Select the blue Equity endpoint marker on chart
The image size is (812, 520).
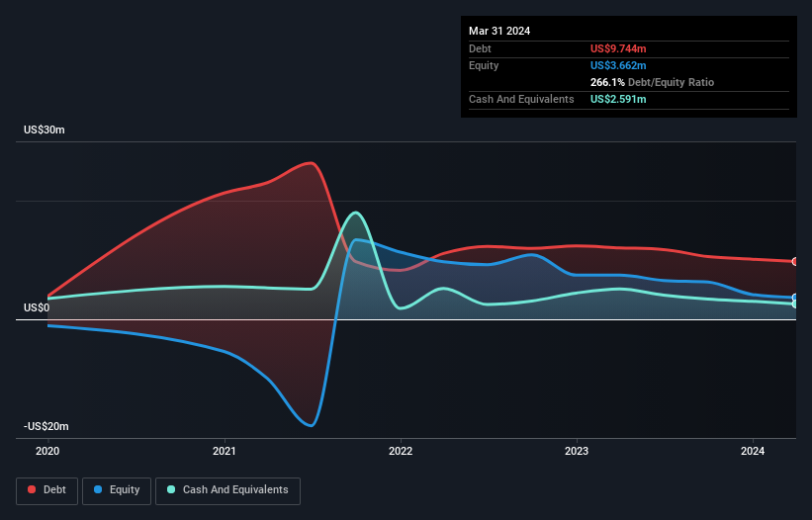795,298
